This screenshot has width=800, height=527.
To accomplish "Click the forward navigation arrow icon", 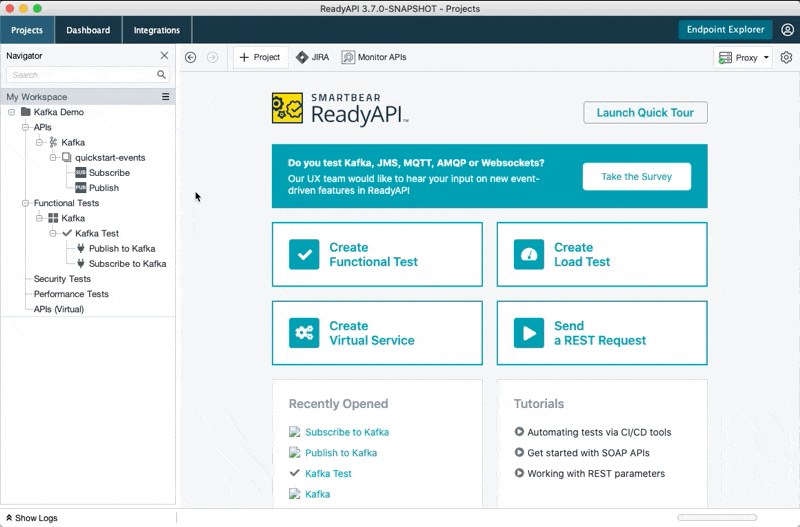I will pos(212,58).
